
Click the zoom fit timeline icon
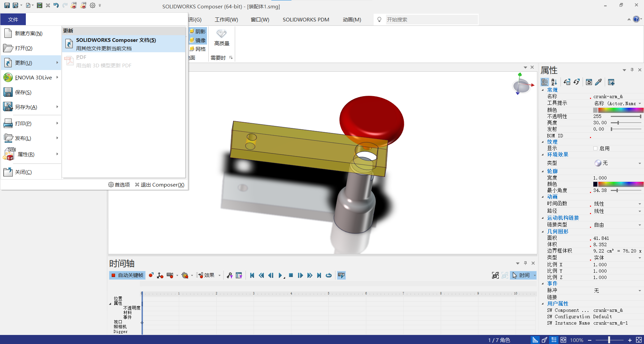coord(495,275)
